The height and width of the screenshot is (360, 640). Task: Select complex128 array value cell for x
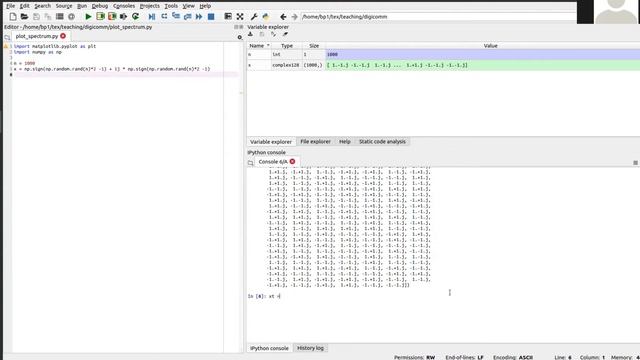pyautogui.click(x=482, y=65)
